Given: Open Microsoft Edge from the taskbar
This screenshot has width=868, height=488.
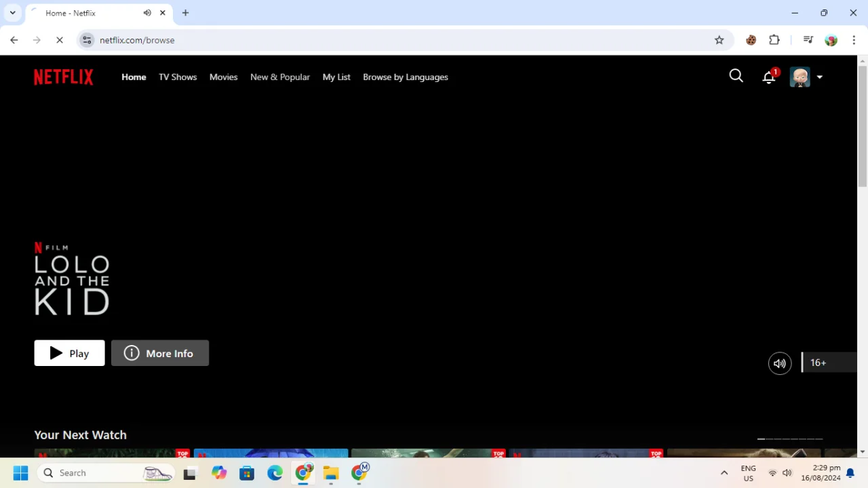Looking at the screenshot, I should tap(275, 472).
